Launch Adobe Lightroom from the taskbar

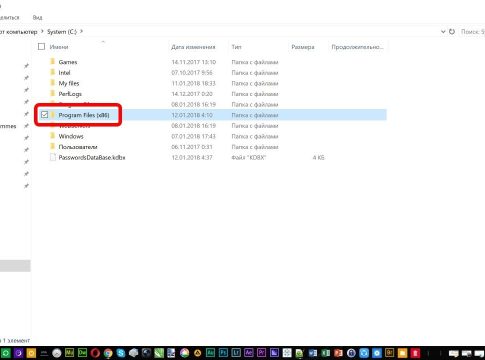(x=236, y=353)
